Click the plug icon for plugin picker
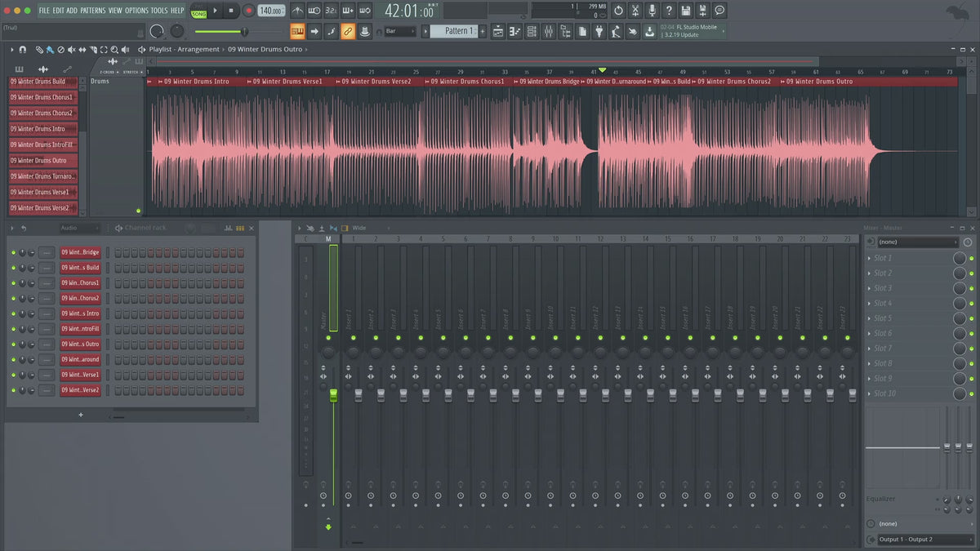 (x=599, y=31)
